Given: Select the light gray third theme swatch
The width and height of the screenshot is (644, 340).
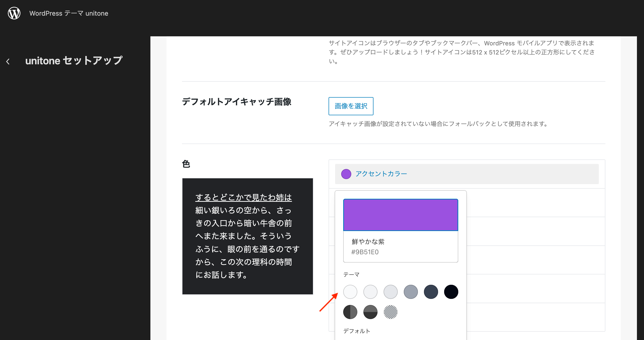Looking at the screenshot, I should [390, 292].
